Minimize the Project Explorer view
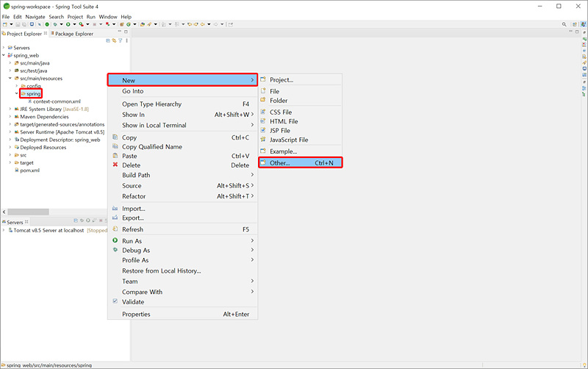 pos(120,32)
